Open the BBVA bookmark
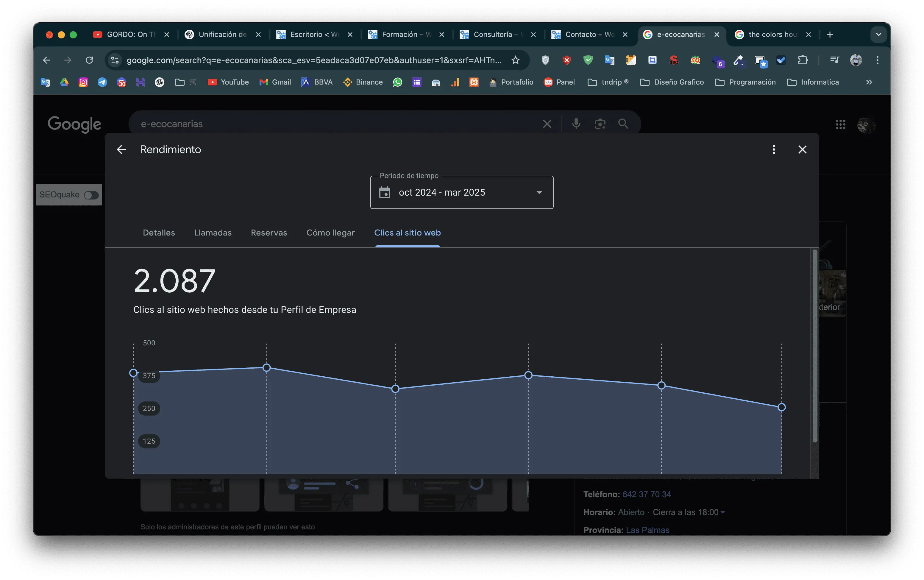The height and width of the screenshot is (580, 924). point(317,82)
